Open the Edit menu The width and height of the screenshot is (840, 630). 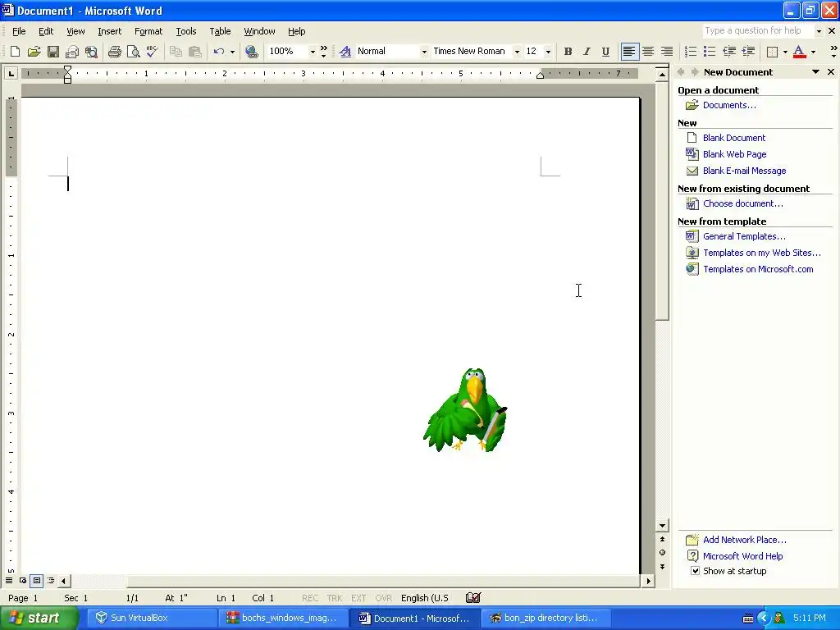point(46,31)
